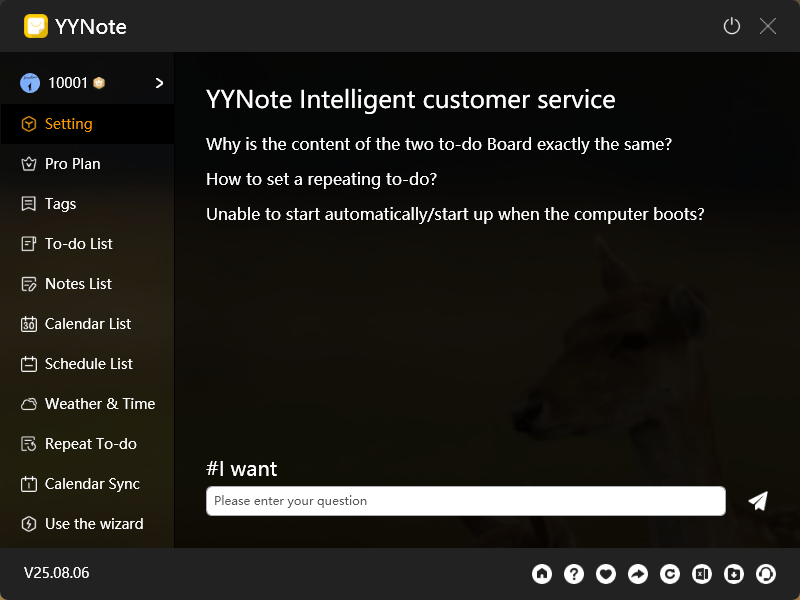Select the Tags icon in the sidebar
The height and width of the screenshot is (600, 800).
[28, 203]
